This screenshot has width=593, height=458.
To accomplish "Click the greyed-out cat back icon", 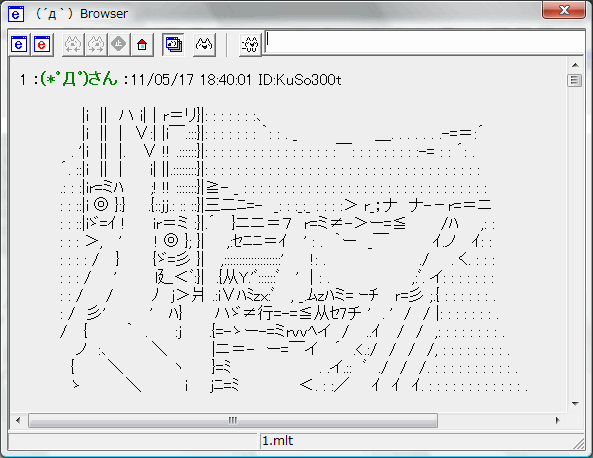I will click(x=73, y=45).
